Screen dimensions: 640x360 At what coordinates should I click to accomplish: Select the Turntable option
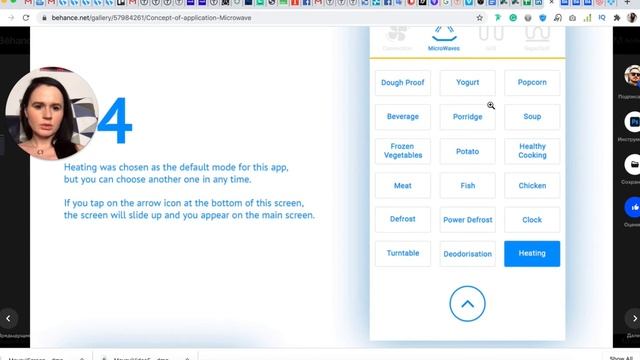coord(403,253)
